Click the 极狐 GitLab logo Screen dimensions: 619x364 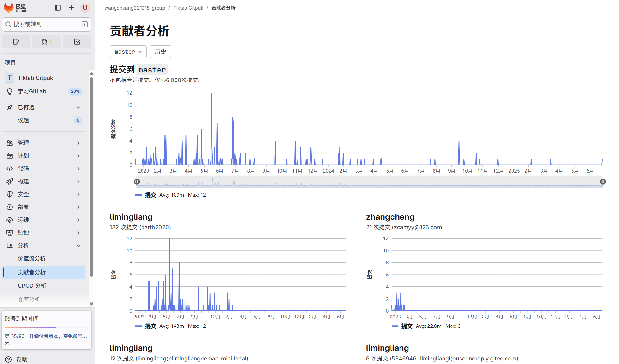[x=14, y=8]
